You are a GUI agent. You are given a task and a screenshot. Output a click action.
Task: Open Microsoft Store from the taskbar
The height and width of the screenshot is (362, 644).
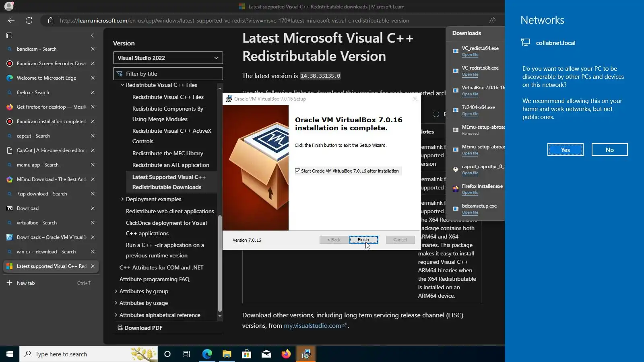(246, 354)
